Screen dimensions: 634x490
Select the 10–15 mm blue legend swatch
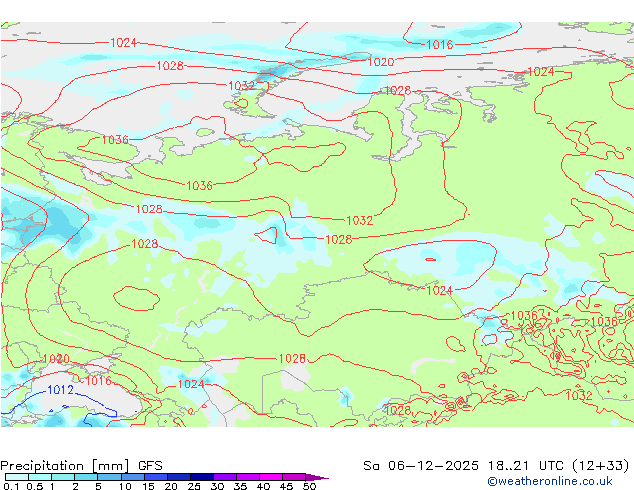tap(132, 477)
